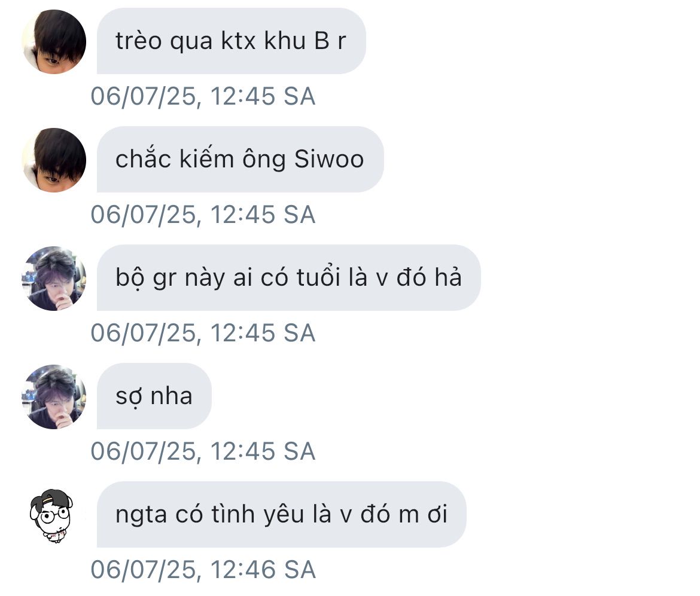The height and width of the screenshot is (596, 700).
Task: Select "bộ gr này ai có tuổi" bubble
Action: pos(288,277)
